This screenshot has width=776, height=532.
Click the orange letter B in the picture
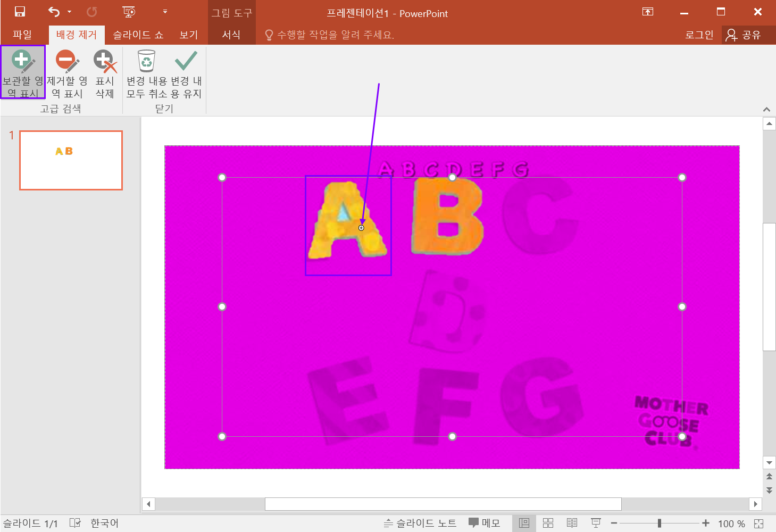(x=448, y=215)
